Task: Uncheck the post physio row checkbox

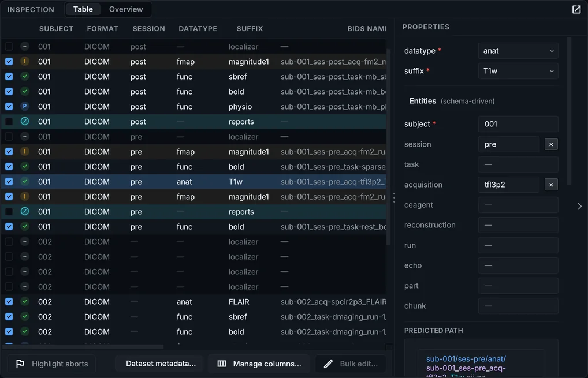Action: [x=9, y=106]
